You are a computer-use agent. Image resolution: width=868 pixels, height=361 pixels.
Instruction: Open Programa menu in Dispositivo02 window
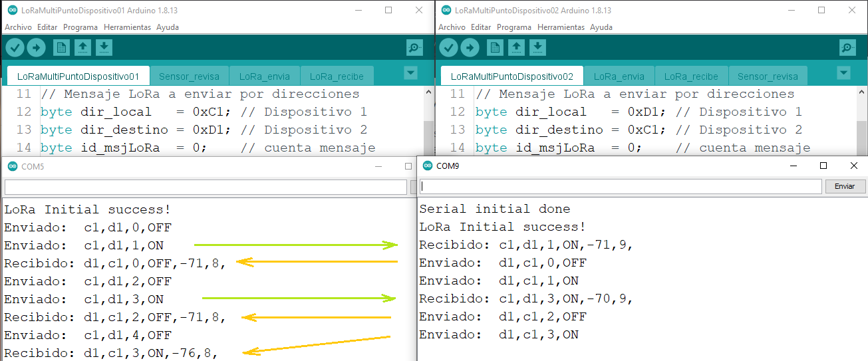pos(513,27)
